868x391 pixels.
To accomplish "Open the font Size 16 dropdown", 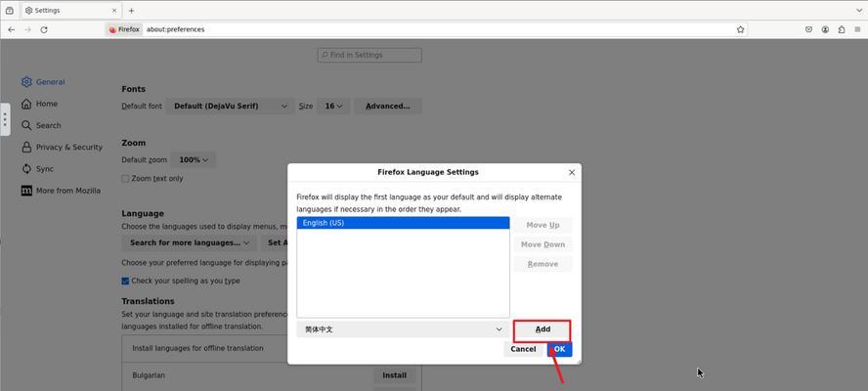I will (333, 106).
